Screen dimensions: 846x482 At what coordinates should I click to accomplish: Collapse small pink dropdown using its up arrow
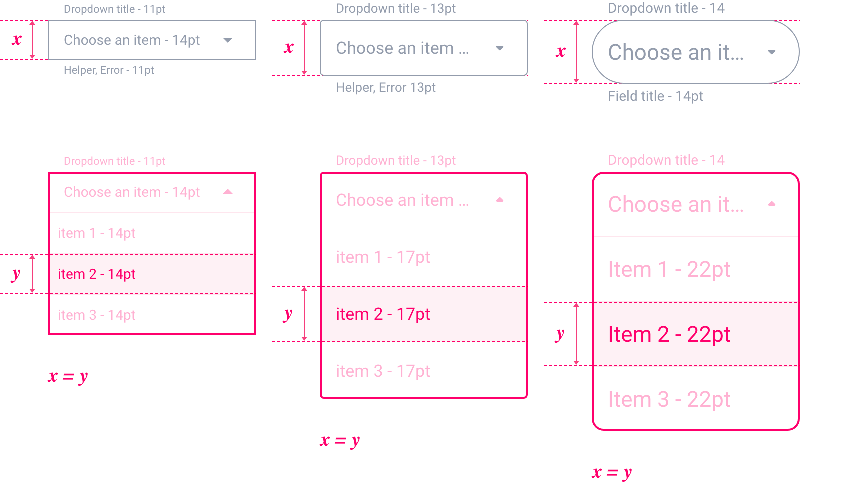point(228,192)
